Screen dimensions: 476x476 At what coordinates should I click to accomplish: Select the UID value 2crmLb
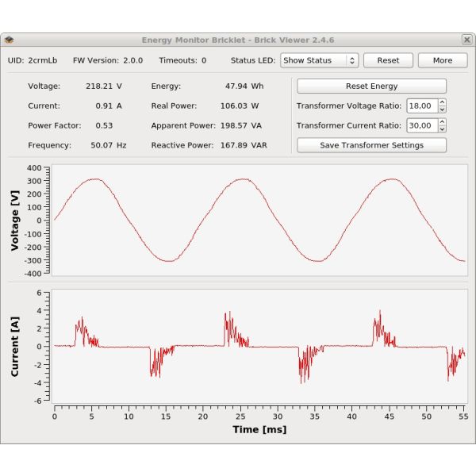point(43,60)
